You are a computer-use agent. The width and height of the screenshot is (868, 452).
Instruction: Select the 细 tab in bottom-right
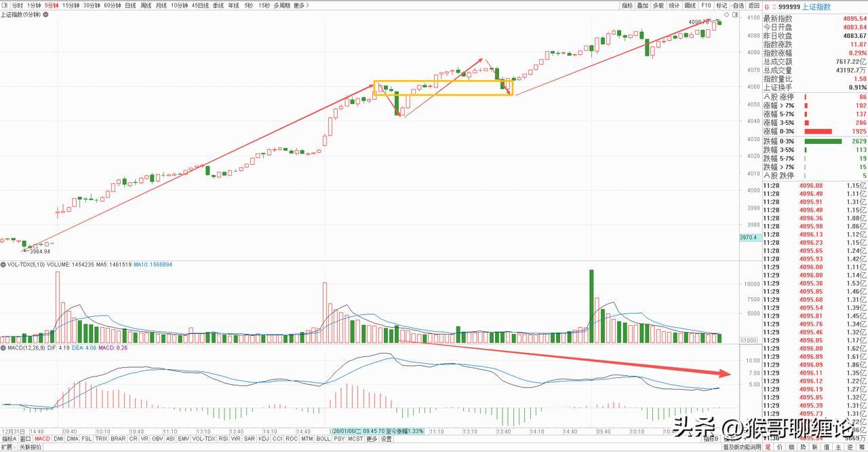[x=791, y=447]
